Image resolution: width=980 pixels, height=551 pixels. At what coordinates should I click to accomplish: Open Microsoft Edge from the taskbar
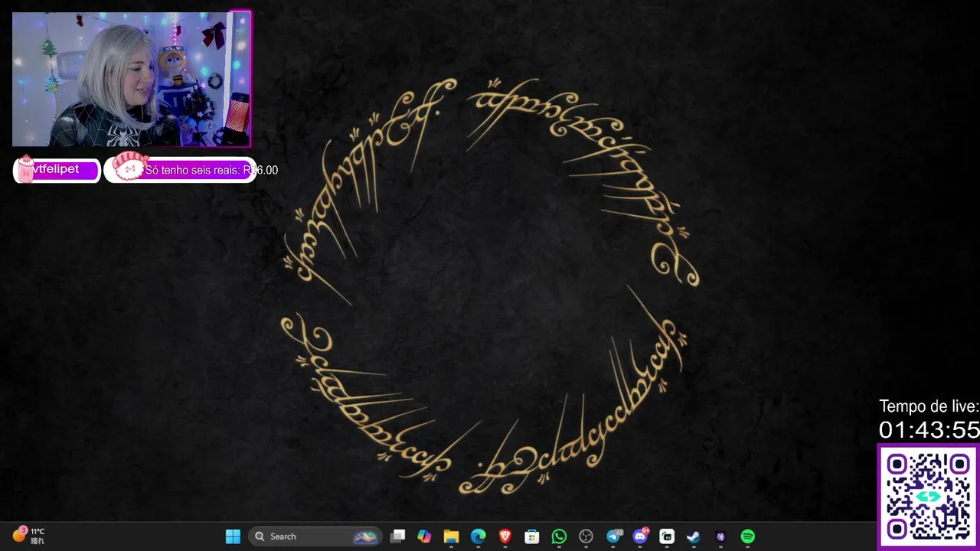click(x=478, y=536)
